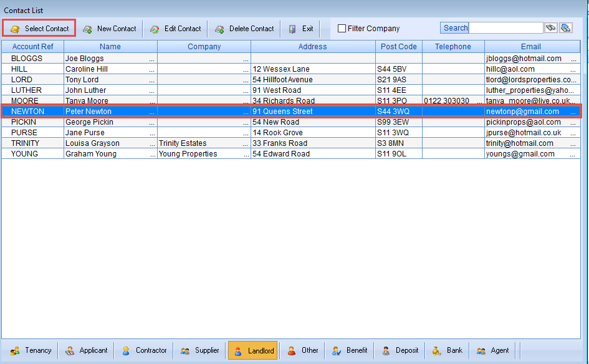The height and width of the screenshot is (364, 589).
Task: Click into the Search text field
Action: click(506, 28)
